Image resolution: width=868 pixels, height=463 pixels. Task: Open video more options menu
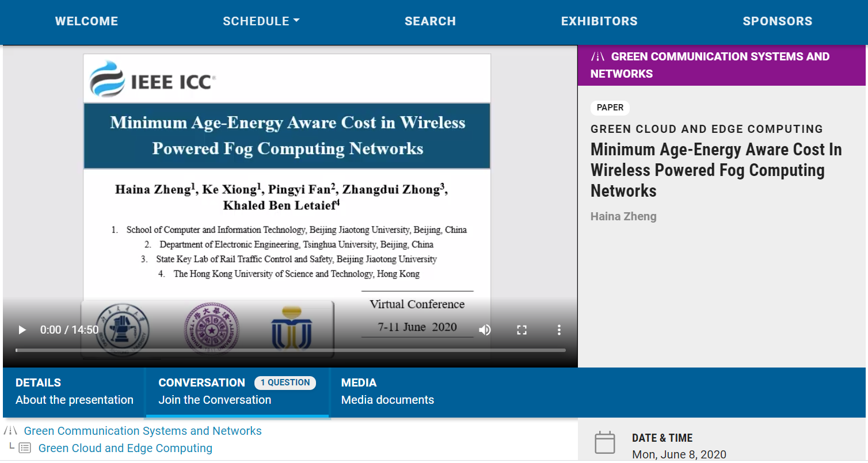click(x=559, y=330)
